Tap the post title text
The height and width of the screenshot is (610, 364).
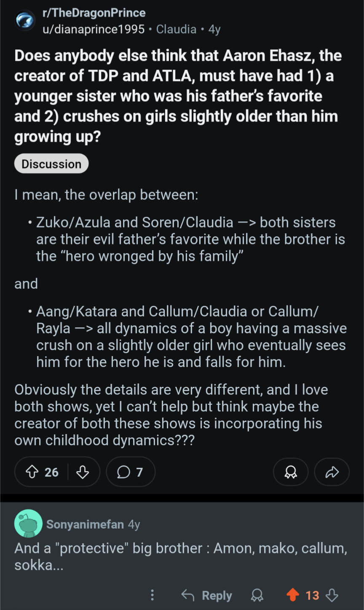click(x=177, y=96)
